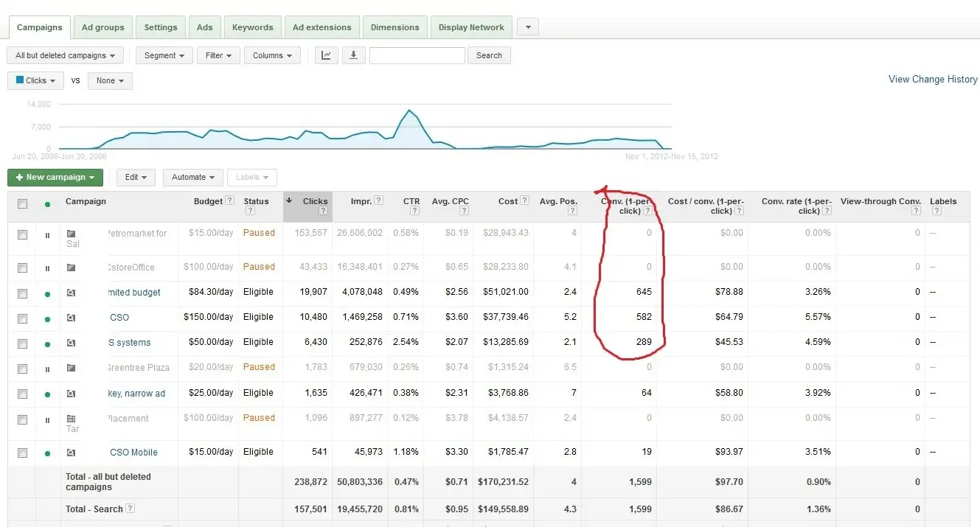Click the download report icon

point(353,55)
